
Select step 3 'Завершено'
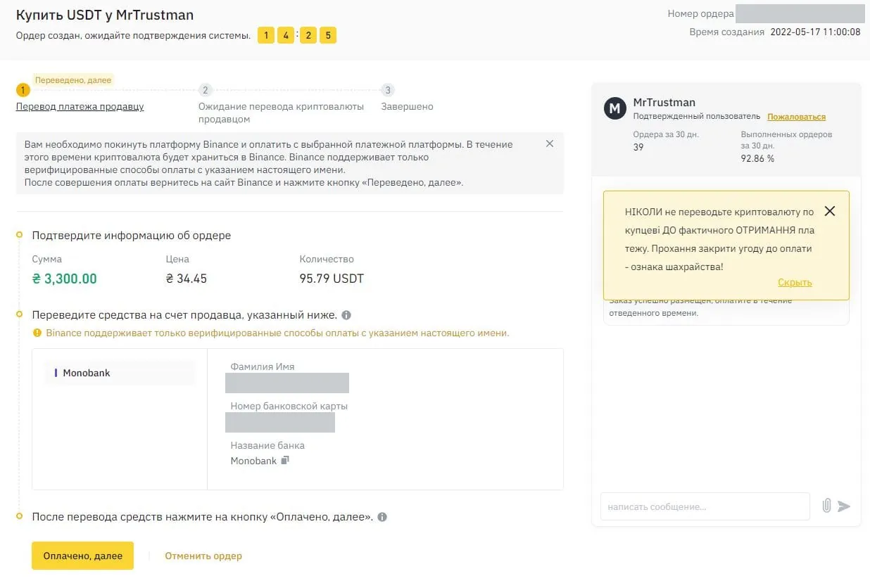(407, 106)
